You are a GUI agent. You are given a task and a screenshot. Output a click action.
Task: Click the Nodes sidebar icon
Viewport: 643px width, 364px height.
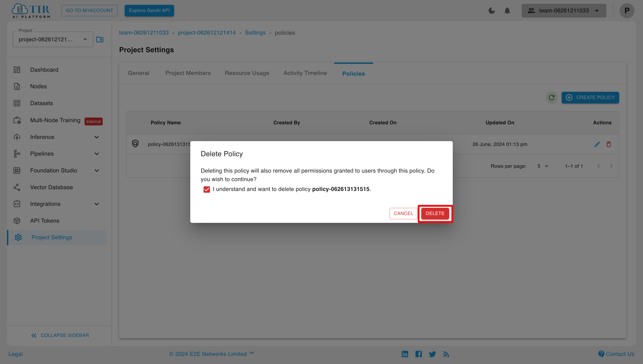pos(17,87)
